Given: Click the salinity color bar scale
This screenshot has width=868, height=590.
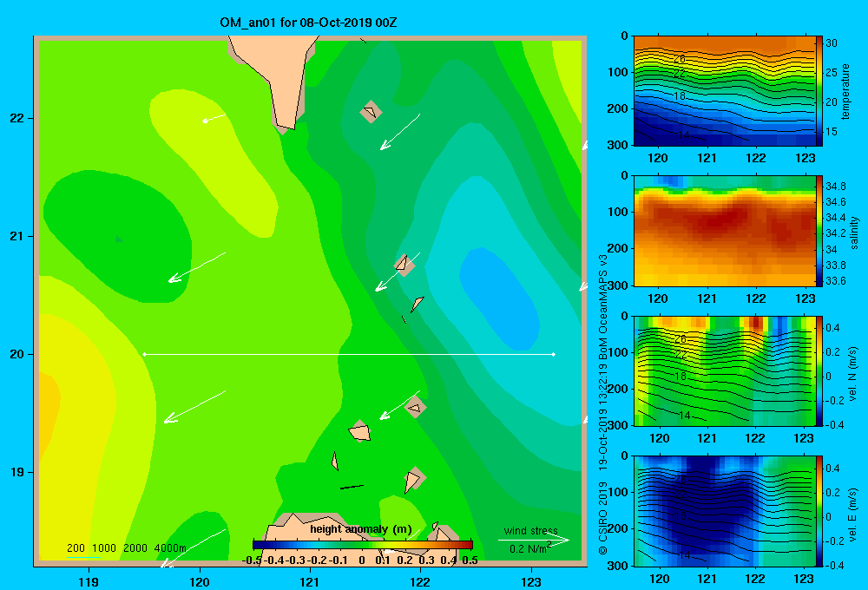Looking at the screenshot, I should (x=819, y=231).
